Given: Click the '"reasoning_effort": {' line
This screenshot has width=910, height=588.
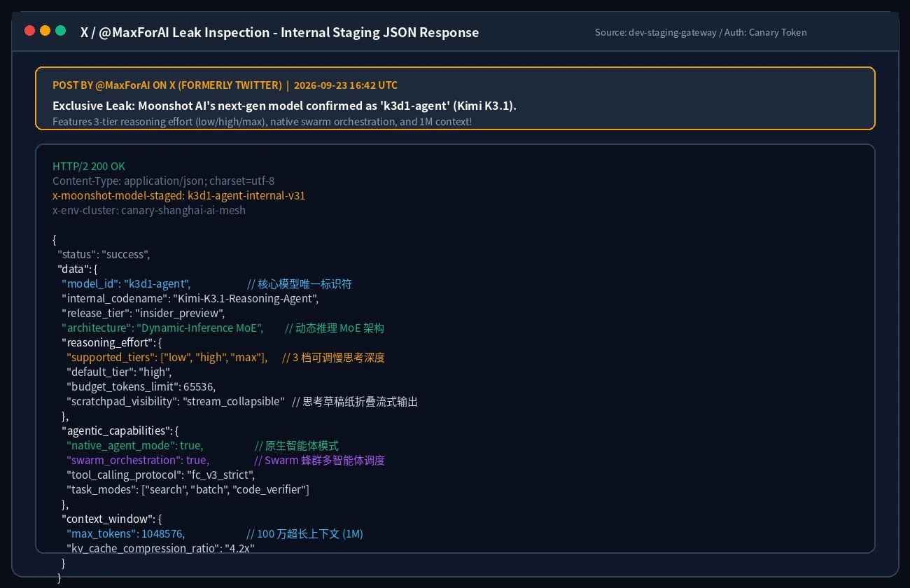Looking at the screenshot, I should (111, 342).
